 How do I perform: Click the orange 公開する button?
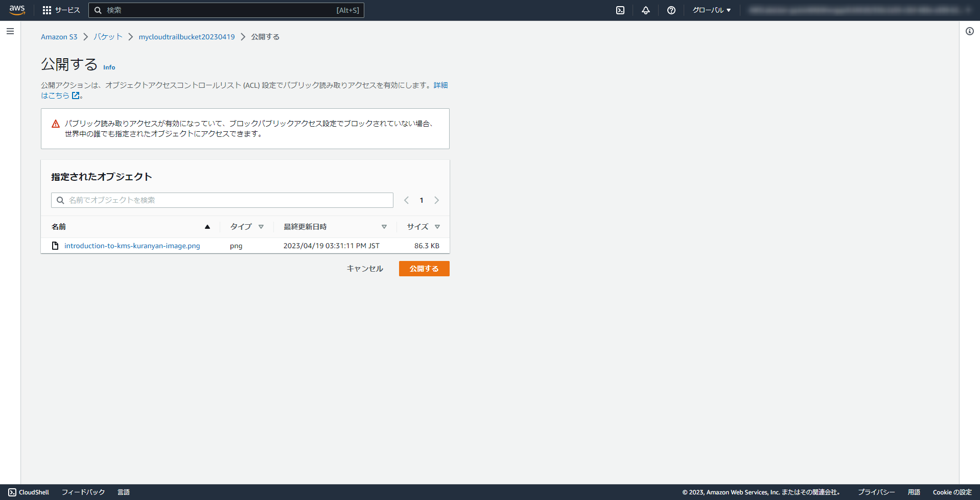424,268
